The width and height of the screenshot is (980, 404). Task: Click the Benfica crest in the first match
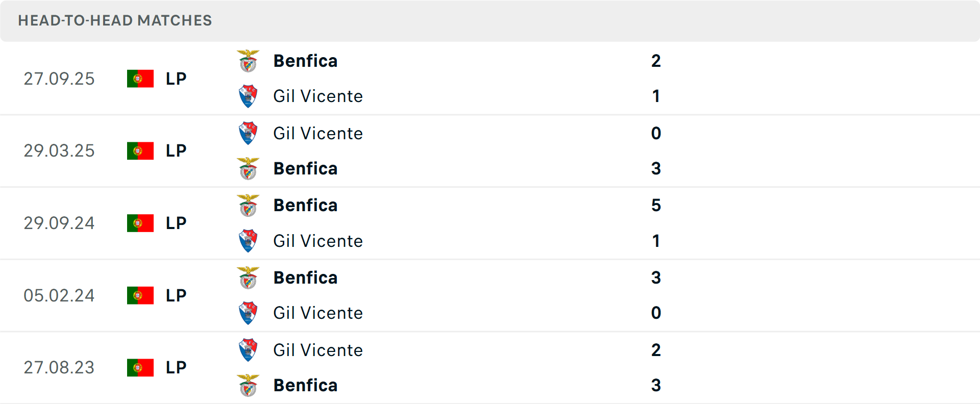pyautogui.click(x=248, y=60)
